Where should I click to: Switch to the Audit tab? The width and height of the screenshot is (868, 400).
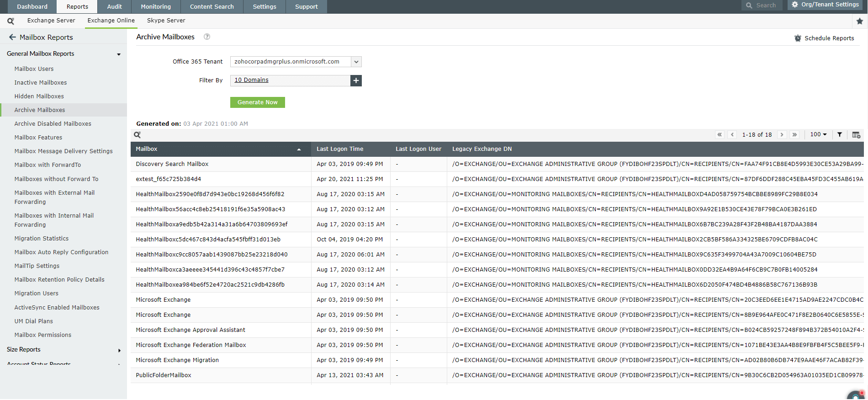coord(114,6)
